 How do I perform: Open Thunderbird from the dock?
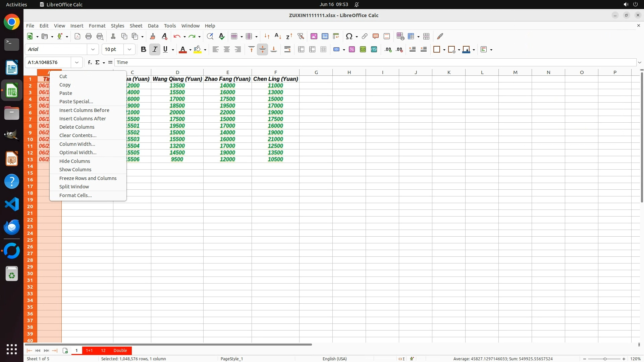[x=12, y=227]
